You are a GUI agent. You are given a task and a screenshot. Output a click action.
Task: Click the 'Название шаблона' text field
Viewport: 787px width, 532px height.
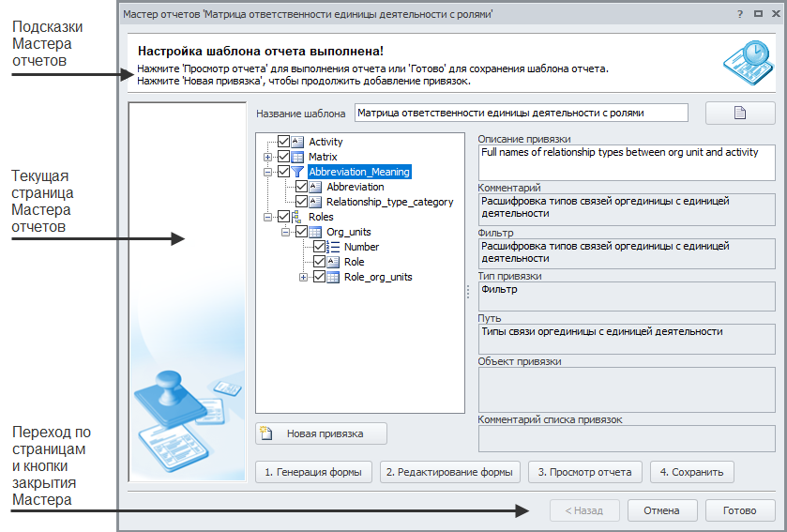coord(521,113)
